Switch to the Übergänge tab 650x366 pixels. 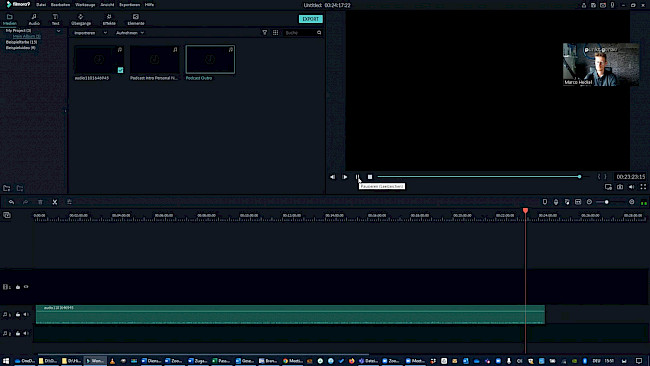tap(81, 19)
